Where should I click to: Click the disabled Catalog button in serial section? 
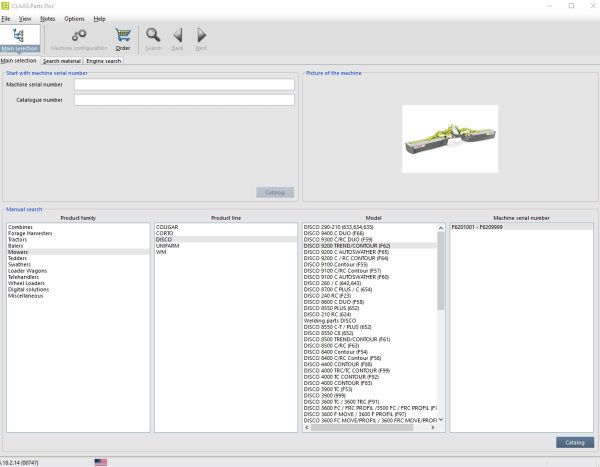pos(275,192)
